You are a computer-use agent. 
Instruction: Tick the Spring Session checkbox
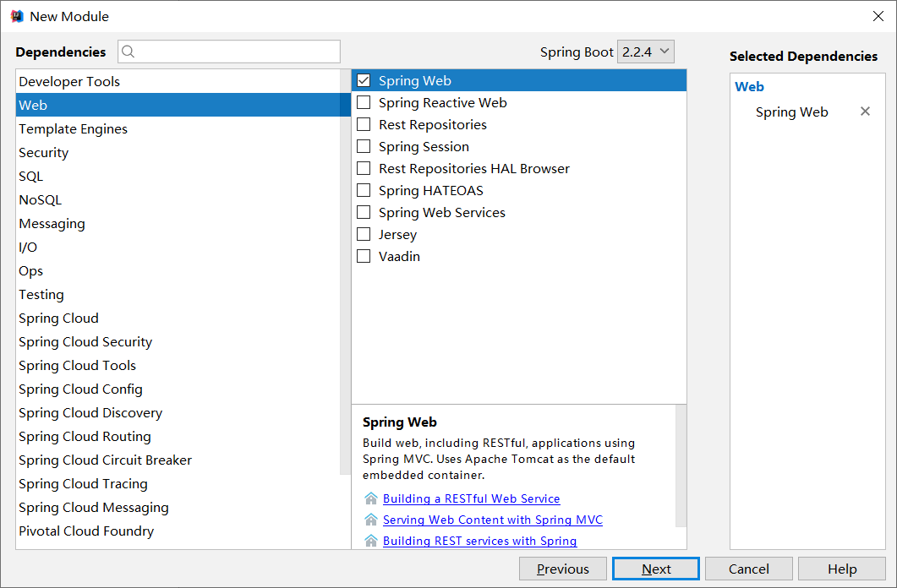[x=364, y=146]
